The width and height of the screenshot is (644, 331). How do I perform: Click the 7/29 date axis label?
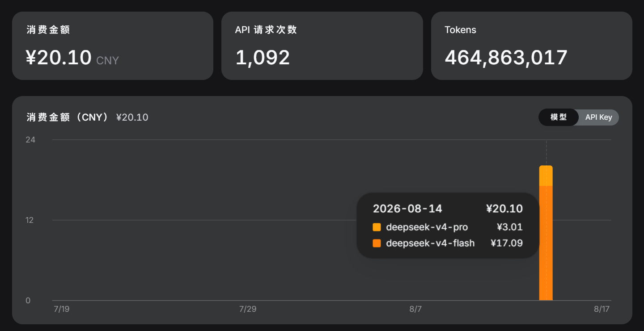click(248, 309)
